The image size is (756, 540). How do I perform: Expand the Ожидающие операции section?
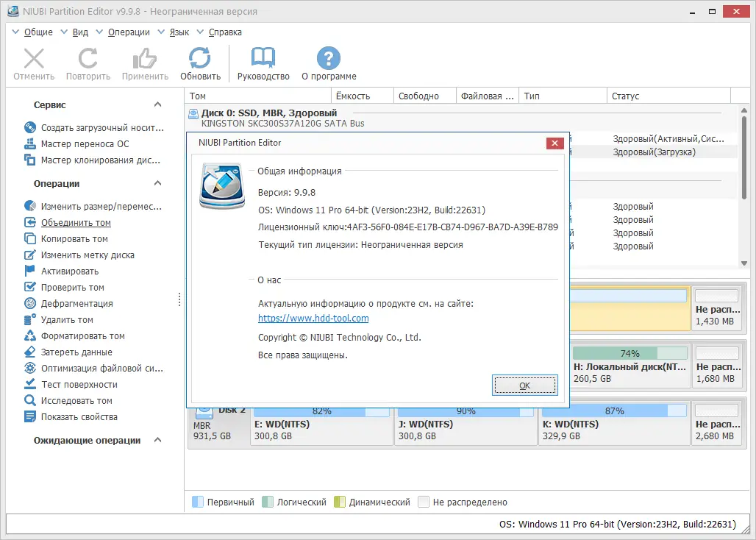(x=157, y=440)
